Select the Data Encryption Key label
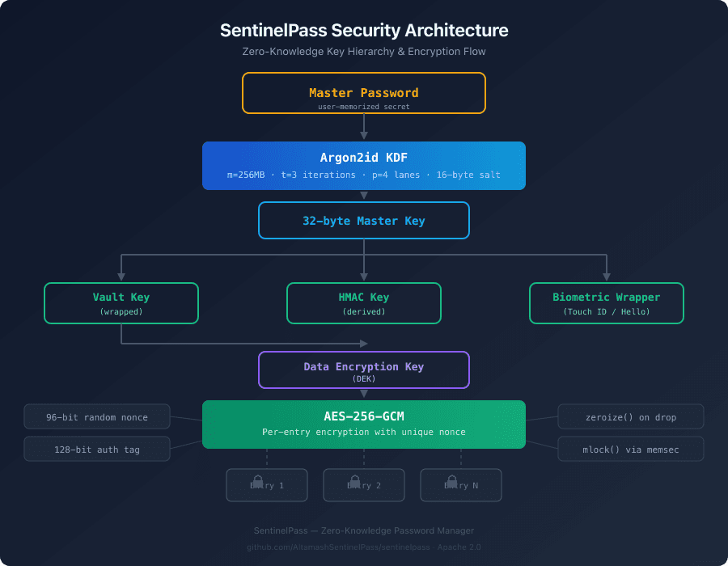The height and width of the screenshot is (566, 728). pos(364,366)
